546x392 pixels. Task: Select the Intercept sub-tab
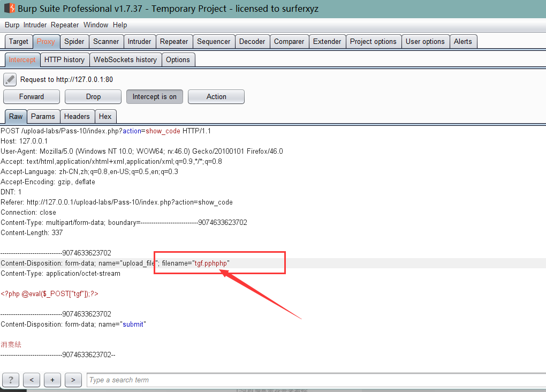[x=22, y=59]
